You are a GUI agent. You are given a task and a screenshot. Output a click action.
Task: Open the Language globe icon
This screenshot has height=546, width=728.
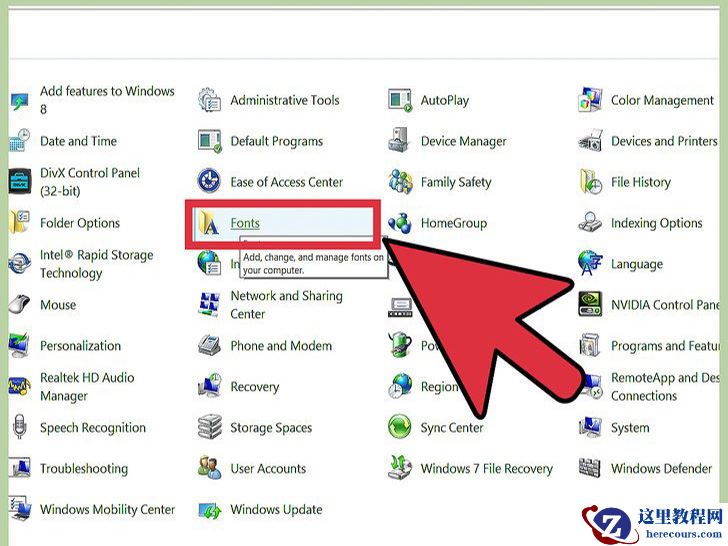pos(590,264)
